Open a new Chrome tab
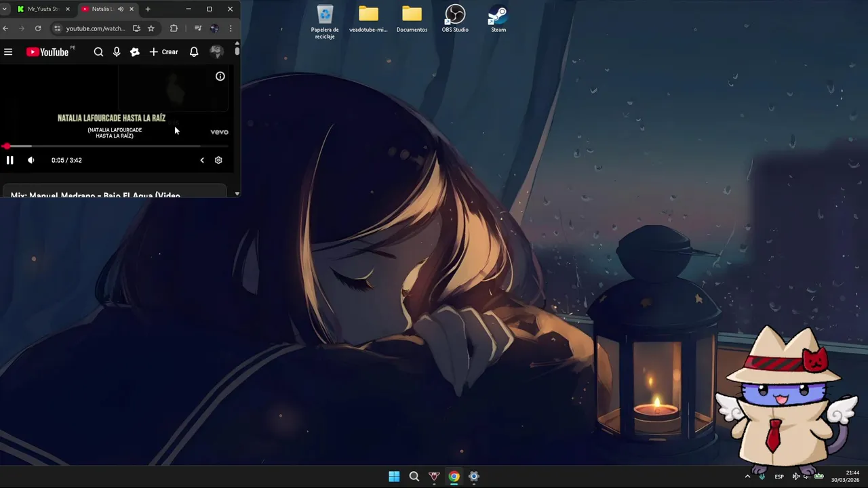 pyautogui.click(x=148, y=9)
